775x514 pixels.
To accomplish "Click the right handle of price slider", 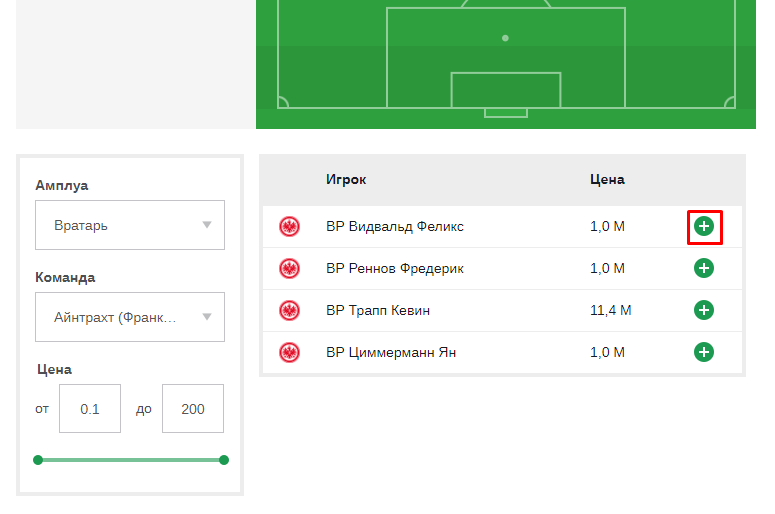I will (224, 460).
